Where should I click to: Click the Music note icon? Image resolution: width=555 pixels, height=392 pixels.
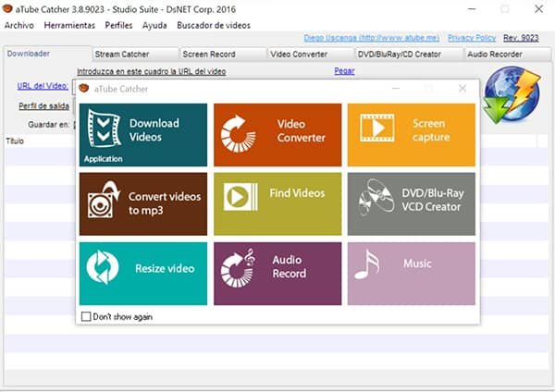[x=366, y=263]
